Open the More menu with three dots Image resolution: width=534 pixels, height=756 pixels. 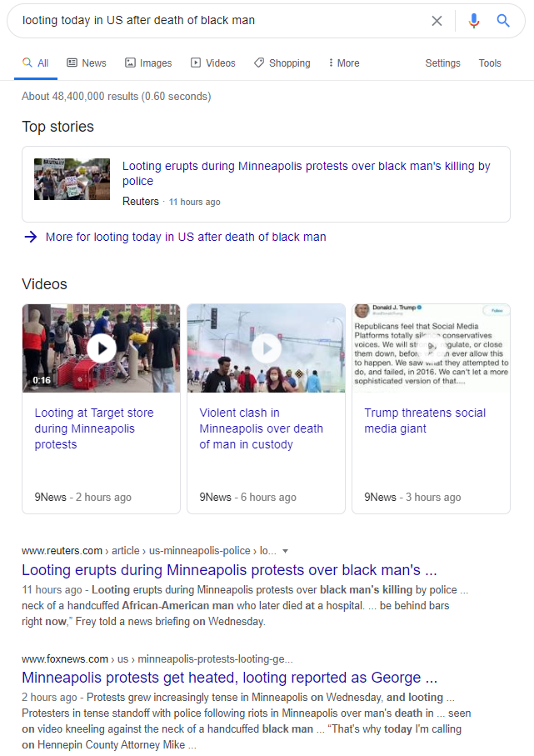coord(344,63)
